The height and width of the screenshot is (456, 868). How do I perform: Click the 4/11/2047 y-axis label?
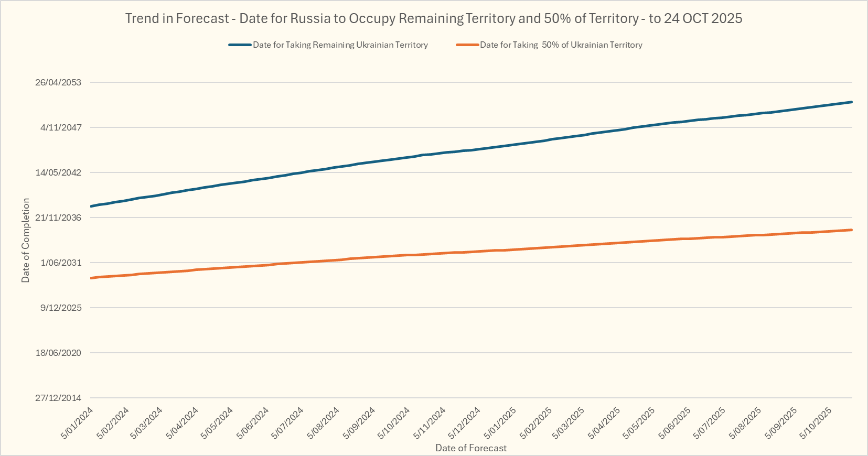[61, 127]
